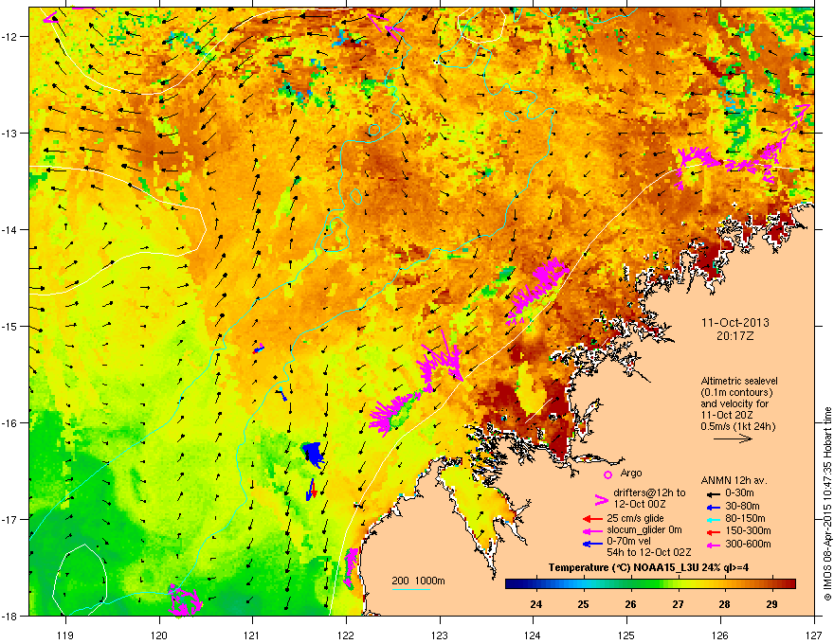This screenshot has width=834, height=644.
Task: Click colorbar tick label 25
Action: pyautogui.click(x=584, y=604)
